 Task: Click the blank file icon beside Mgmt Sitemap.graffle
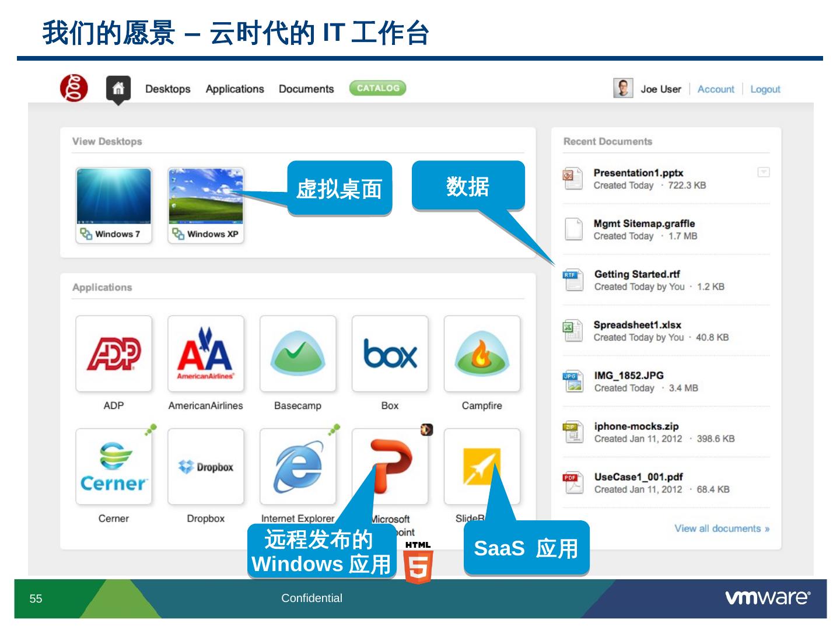coord(573,229)
